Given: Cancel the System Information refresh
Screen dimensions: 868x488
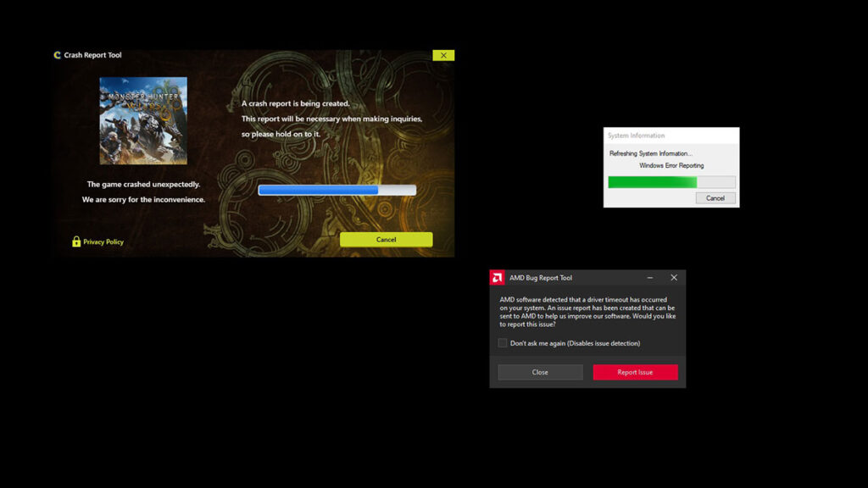Looking at the screenshot, I should click(x=715, y=198).
